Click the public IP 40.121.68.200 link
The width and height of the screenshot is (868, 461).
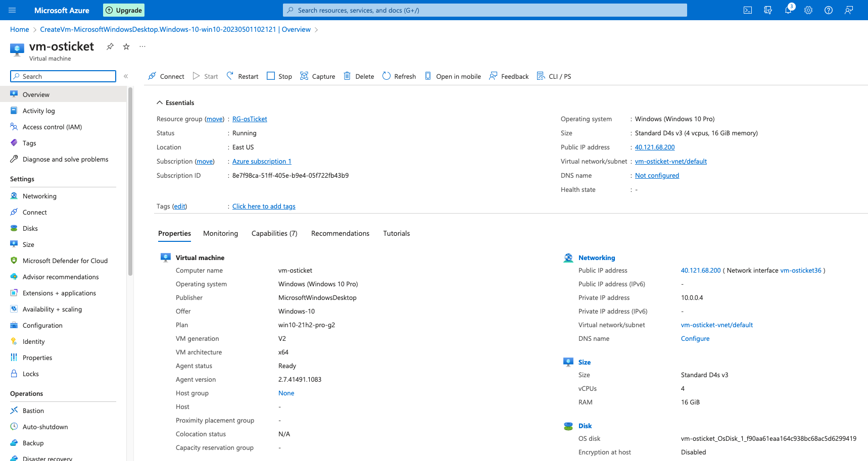point(654,147)
